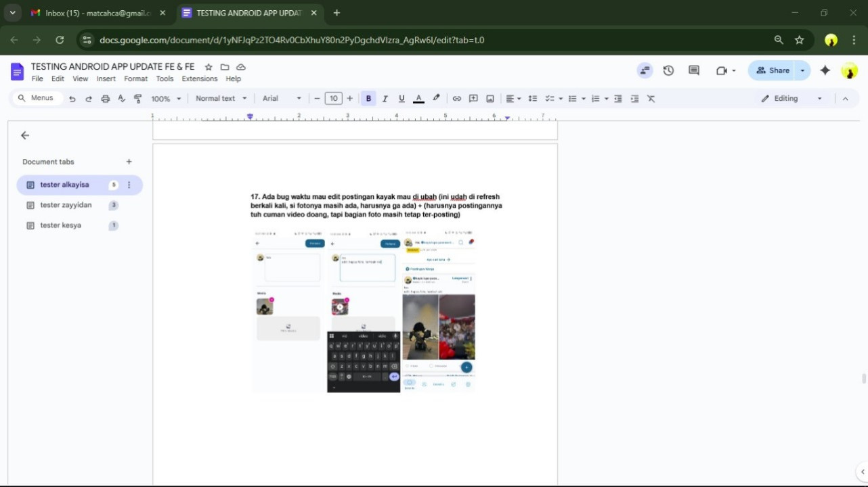The height and width of the screenshot is (487, 868).
Task: Open the comments panel icon
Action: [x=693, y=70]
